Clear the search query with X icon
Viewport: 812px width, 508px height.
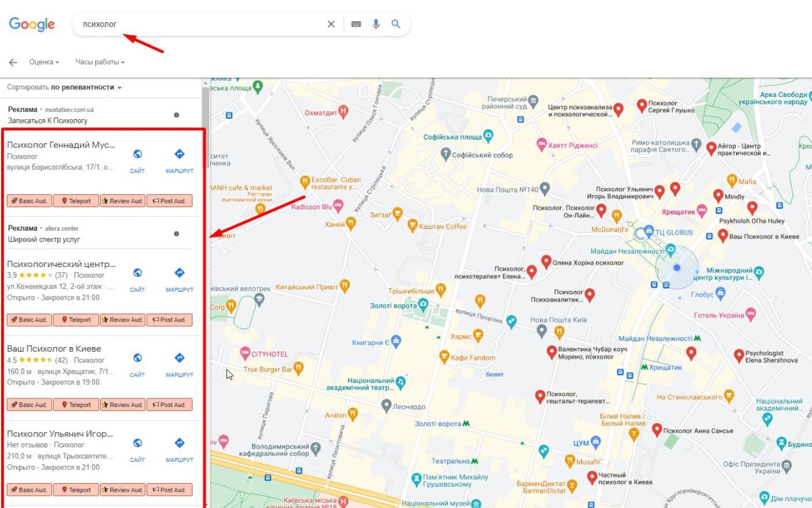click(x=331, y=24)
